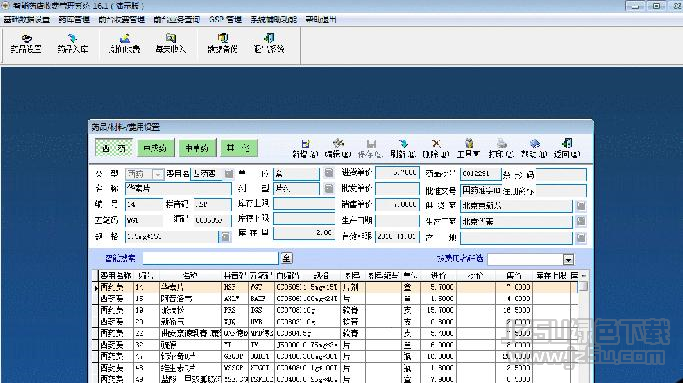Image resolution: width=683 pixels, height=383 pixels.
Task: Click the 打印 printer icon
Action: tap(501, 149)
